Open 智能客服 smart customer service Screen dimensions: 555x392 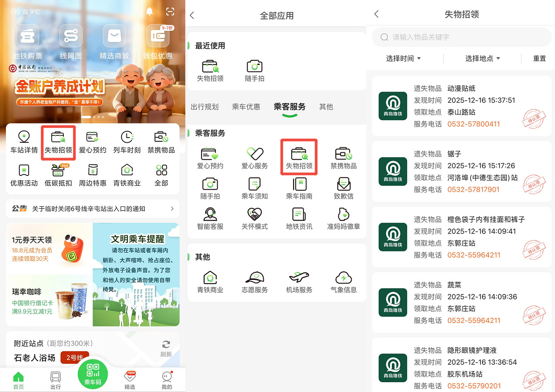point(210,219)
